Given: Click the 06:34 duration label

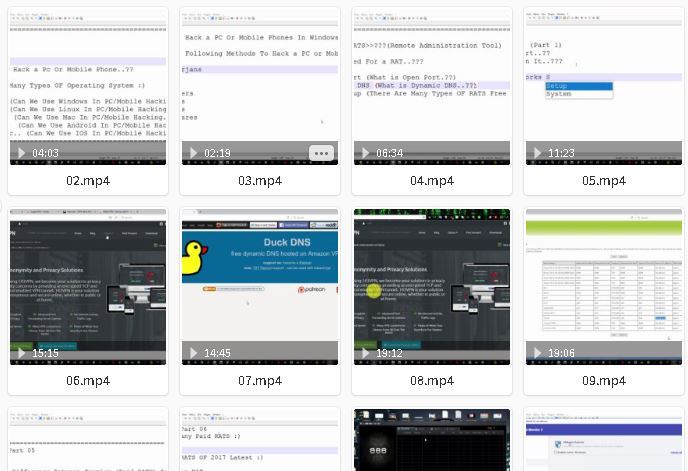Looking at the screenshot, I should [x=389, y=153].
